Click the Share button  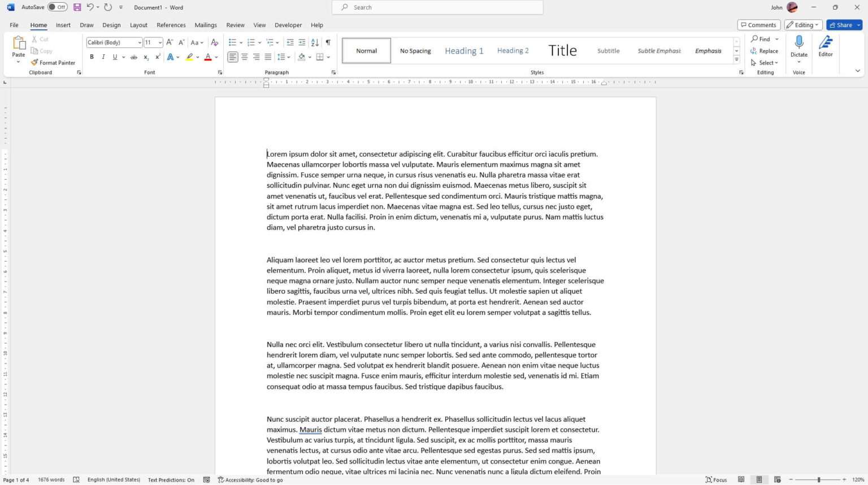[x=841, y=25]
